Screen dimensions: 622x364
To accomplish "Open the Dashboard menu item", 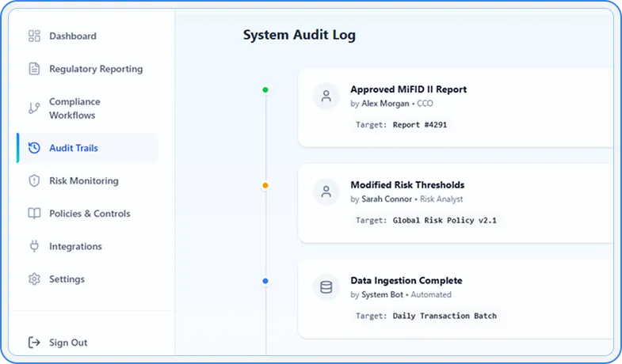I will pos(73,36).
